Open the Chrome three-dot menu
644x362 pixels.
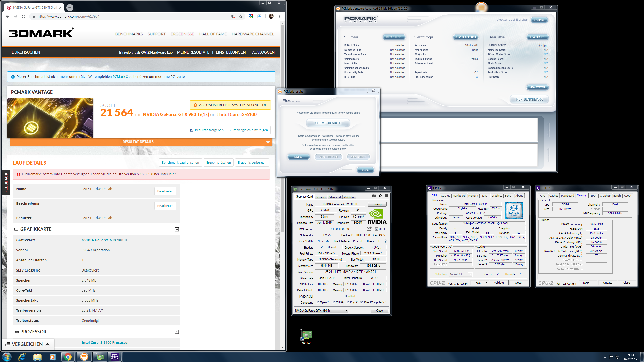pos(279,16)
